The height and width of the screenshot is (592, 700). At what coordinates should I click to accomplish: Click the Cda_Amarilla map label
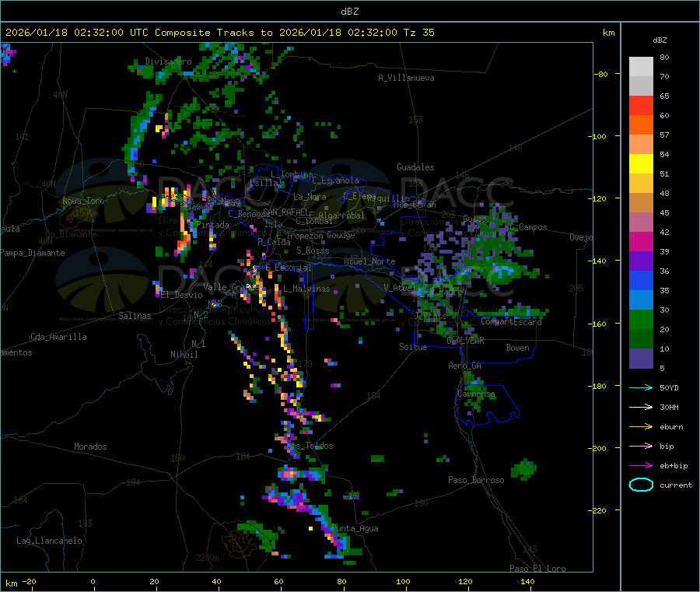pos(58,337)
